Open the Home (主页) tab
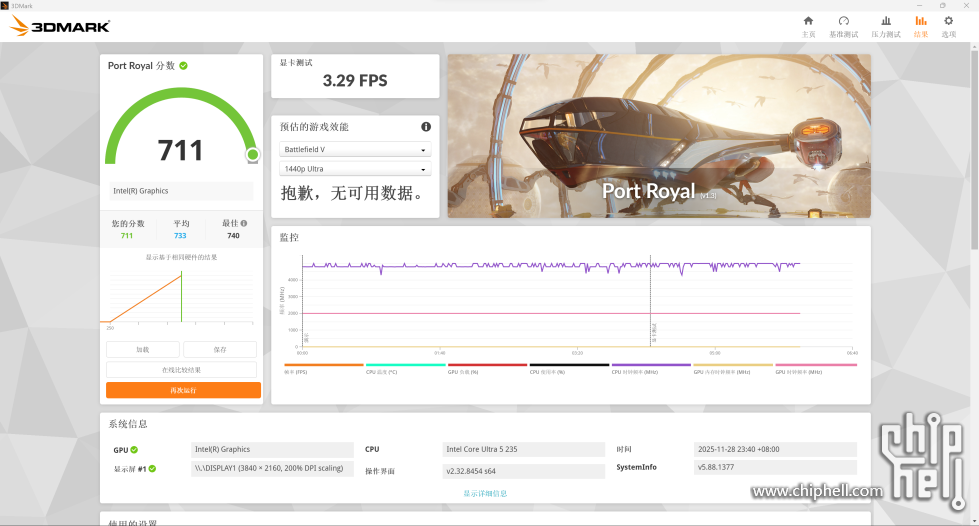Viewport: 979px width, 526px height. (808, 26)
